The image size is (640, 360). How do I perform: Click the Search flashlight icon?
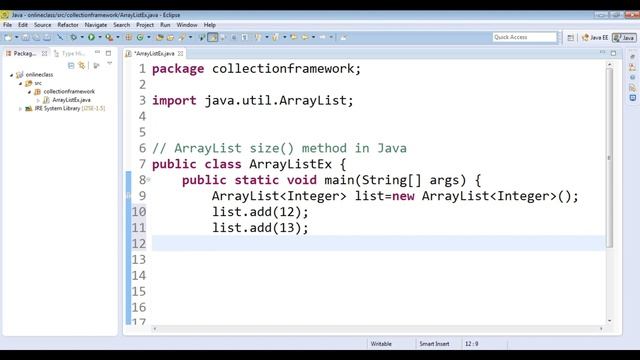182,37
